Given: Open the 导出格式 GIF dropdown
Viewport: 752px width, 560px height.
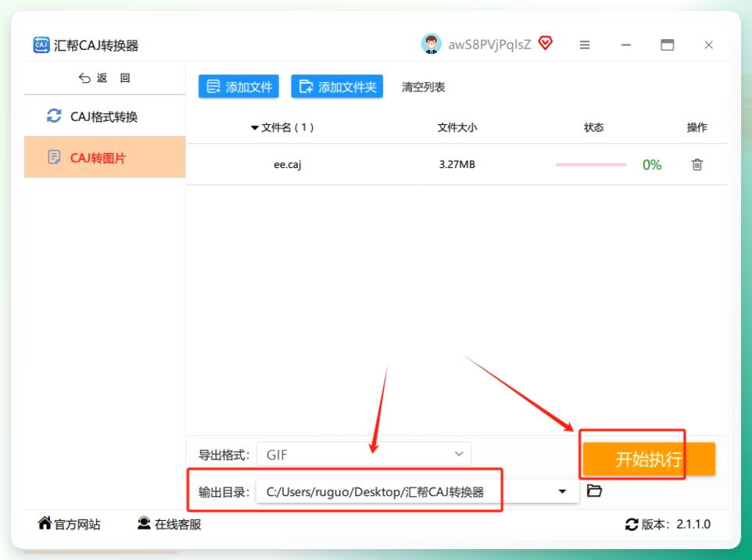Looking at the screenshot, I should click(364, 454).
